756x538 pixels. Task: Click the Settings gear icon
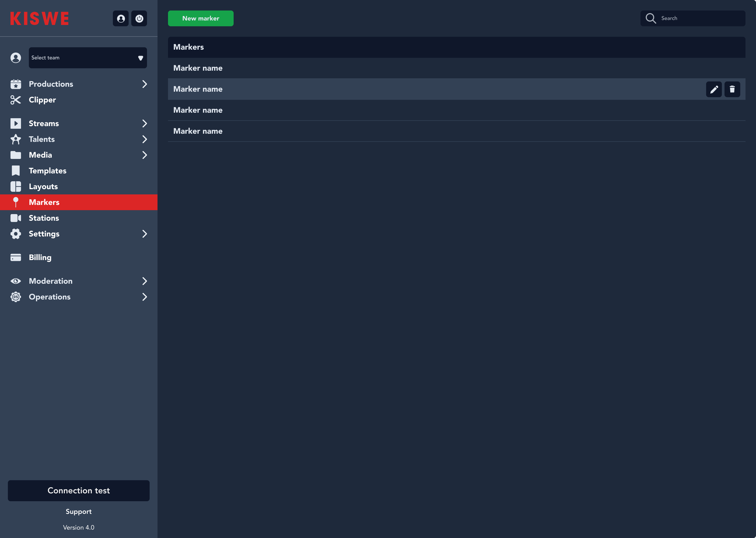(x=15, y=234)
